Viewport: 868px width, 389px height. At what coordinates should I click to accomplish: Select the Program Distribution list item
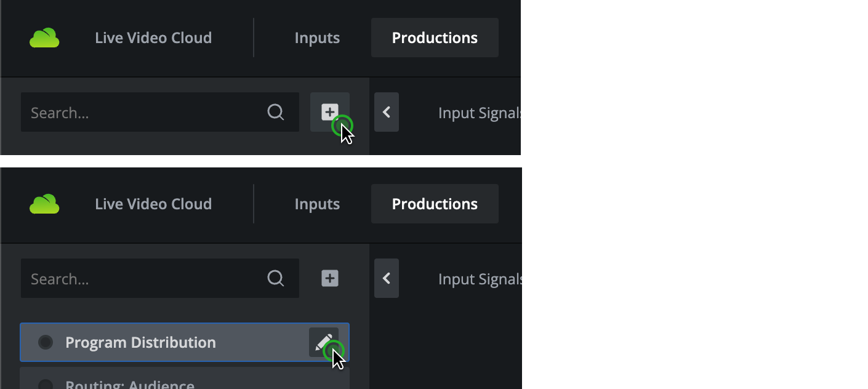click(154, 342)
